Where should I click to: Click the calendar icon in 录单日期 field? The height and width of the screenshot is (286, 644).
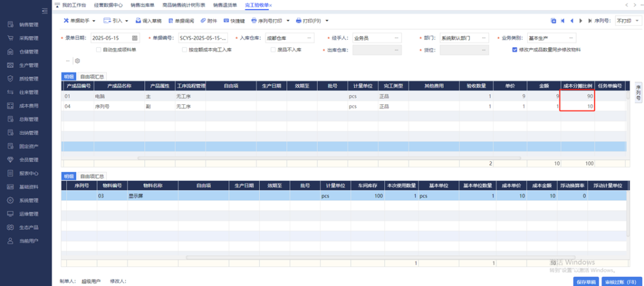(135, 38)
